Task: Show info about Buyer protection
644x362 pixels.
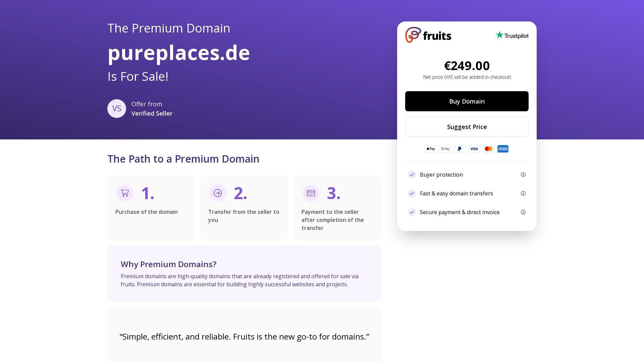Action: tap(523, 175)
